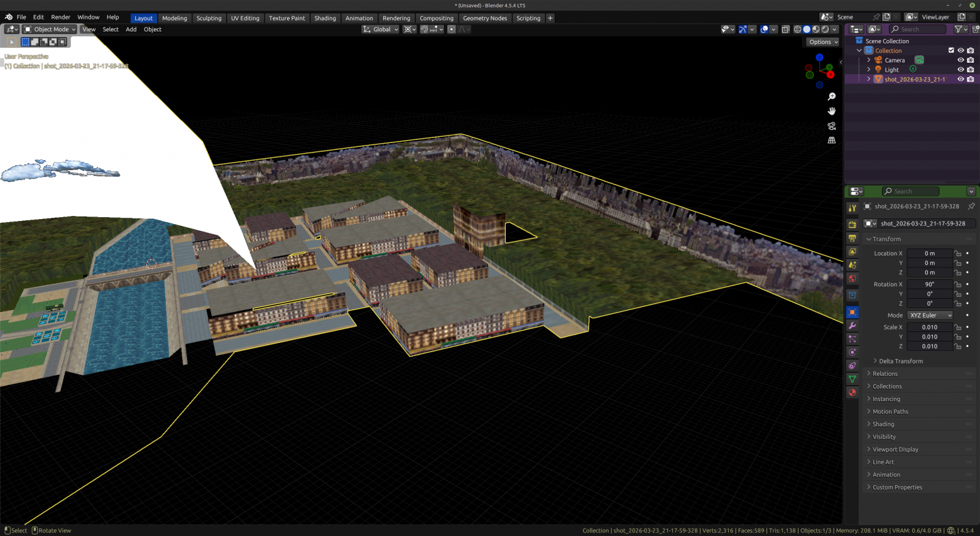Switch to the Shading workspace tab
Image resolution: width=980 pixels, height=536 pixels.
coord(325,18)
